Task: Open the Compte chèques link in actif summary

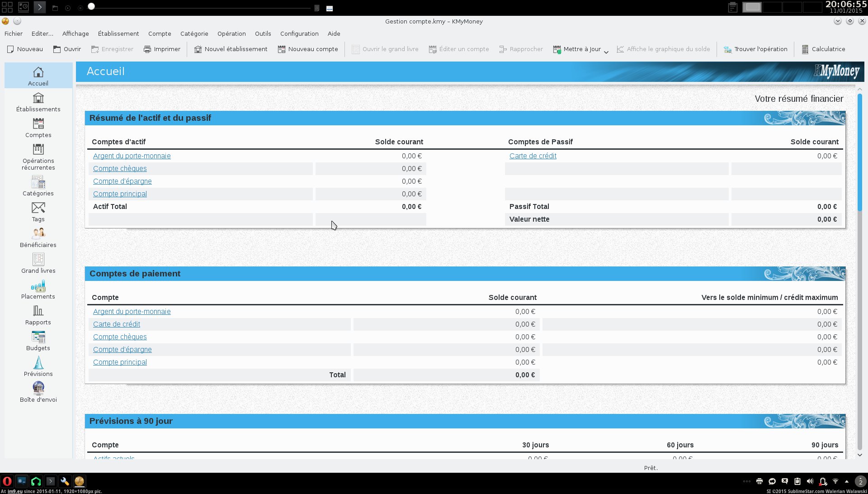Action: [x=120, y=168]
